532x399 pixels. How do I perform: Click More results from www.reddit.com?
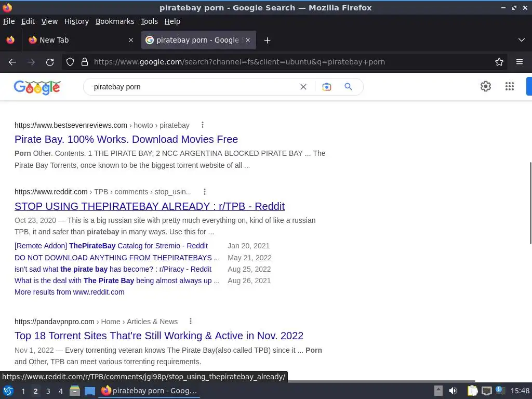tap(70, 292)
